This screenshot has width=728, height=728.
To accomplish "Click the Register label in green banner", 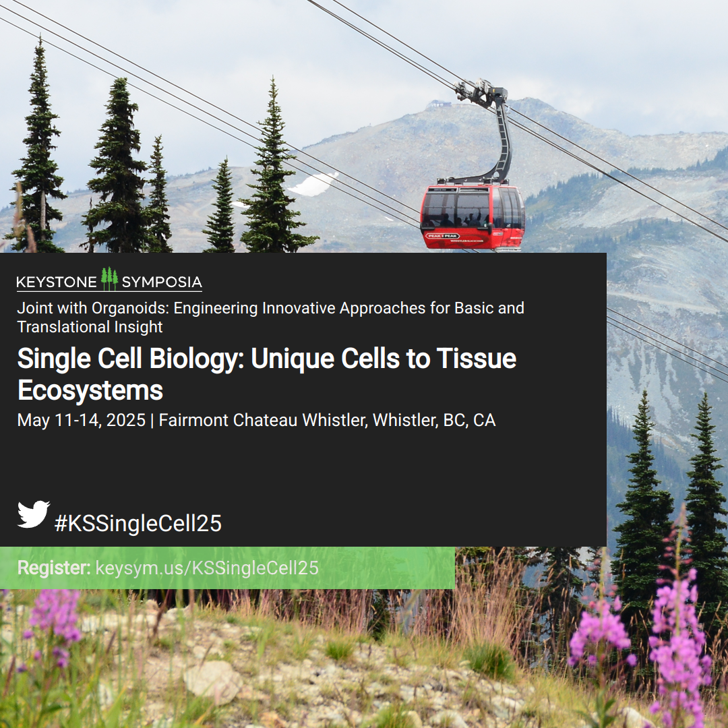I will tap(54, 568).
